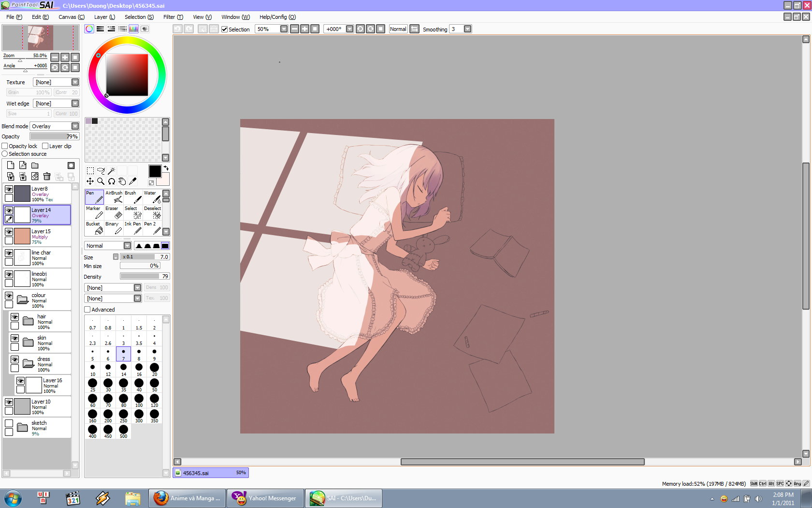812x508 pixels.
Task: Select the Layer 10 layer
Action: point(37,406)
